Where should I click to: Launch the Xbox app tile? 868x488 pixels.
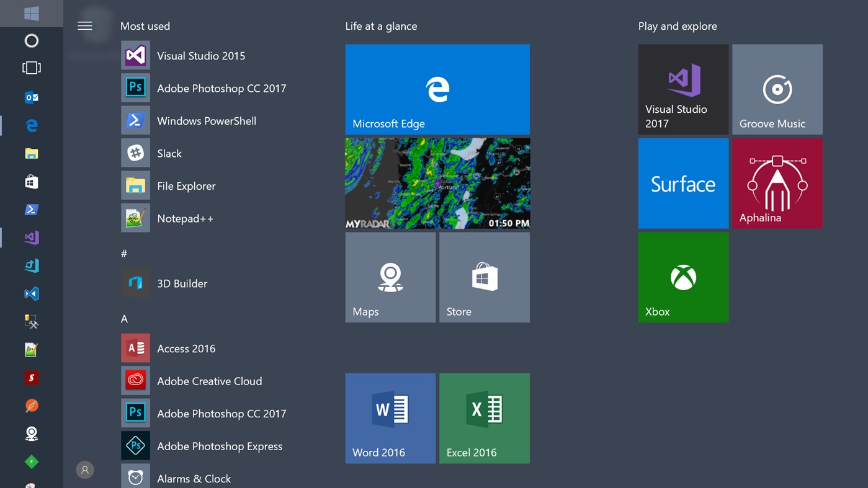coord(682,277)
